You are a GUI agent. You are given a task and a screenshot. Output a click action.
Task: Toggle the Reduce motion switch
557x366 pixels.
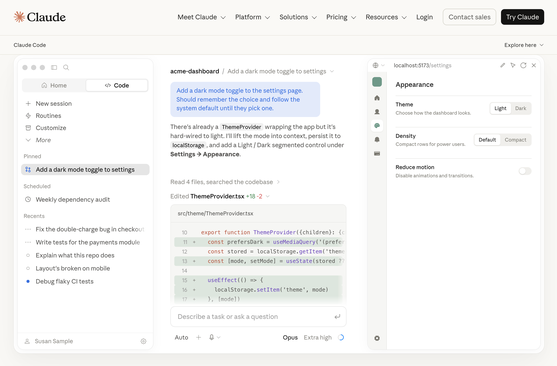pos(525,171)
